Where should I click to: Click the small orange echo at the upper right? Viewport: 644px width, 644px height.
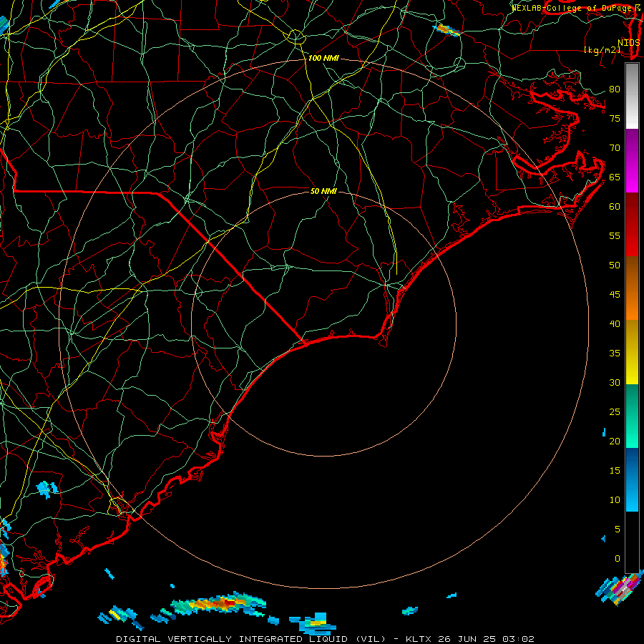447,30
